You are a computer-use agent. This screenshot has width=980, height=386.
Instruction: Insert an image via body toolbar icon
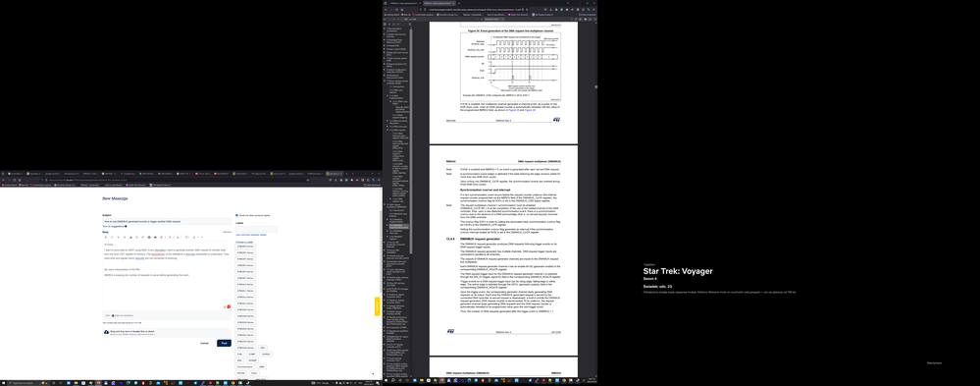click(x=149, y=237)
